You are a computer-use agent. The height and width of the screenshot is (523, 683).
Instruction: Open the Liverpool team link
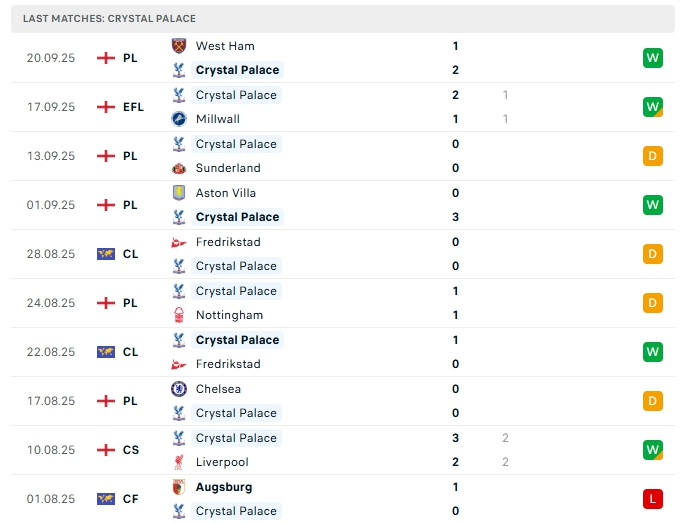[x=222, y=462]
